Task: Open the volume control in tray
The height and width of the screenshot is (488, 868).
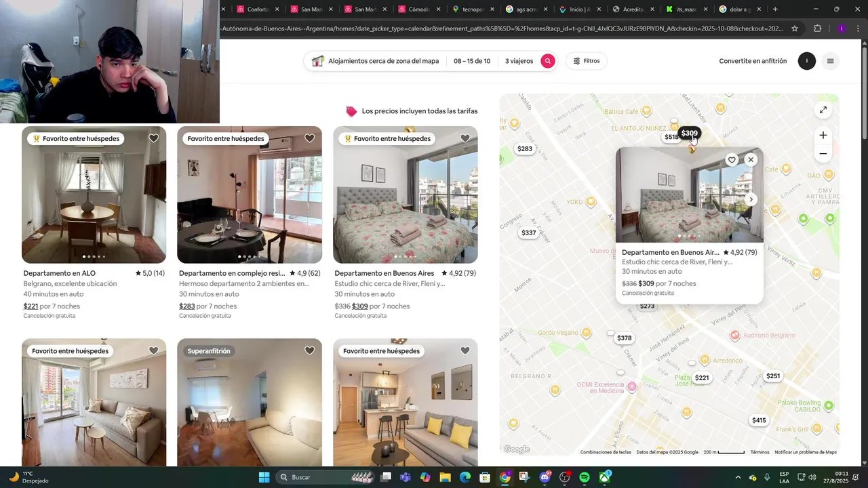Action: coord(813,477)
